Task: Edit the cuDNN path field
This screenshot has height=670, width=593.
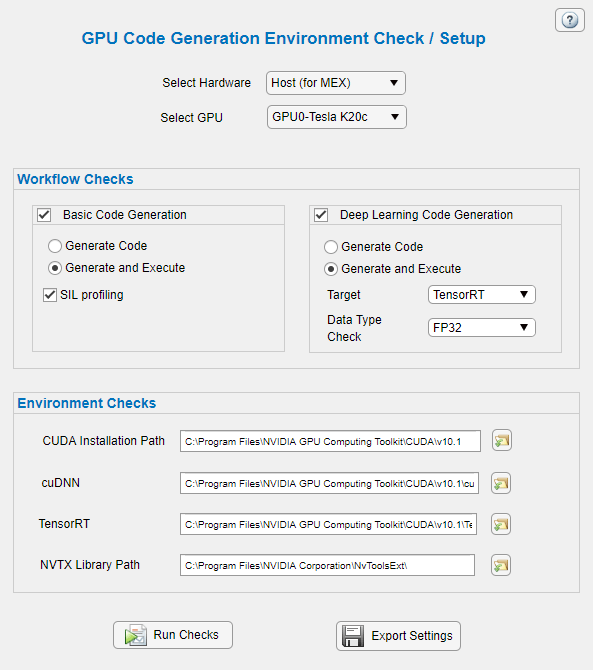Action: [x=329, y=483]
